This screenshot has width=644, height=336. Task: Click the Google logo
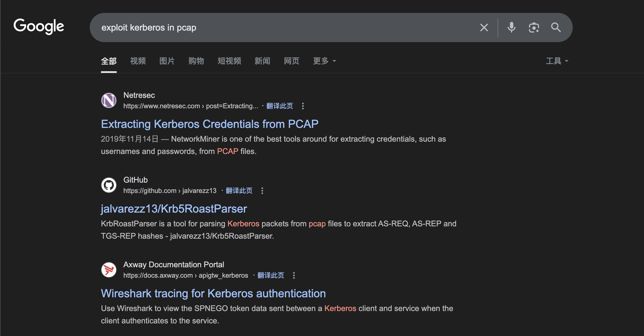tap(39, 26)
